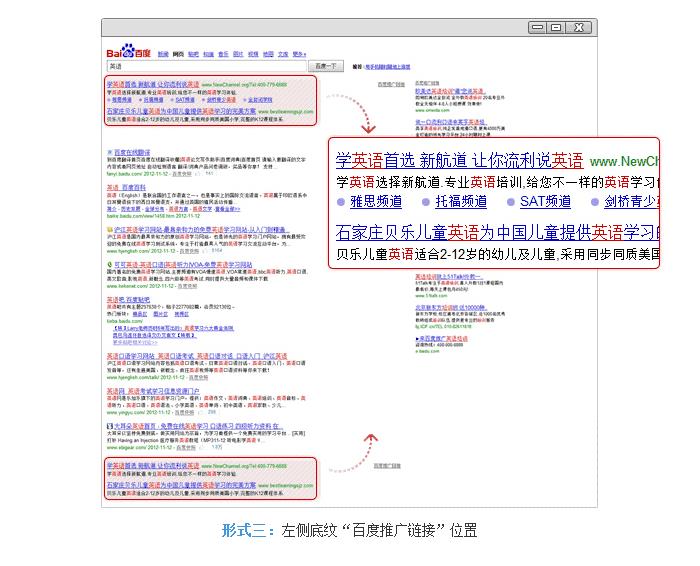Click the Baidu paw logo
The width and height of the screenshot is (700, 566).
129,50
